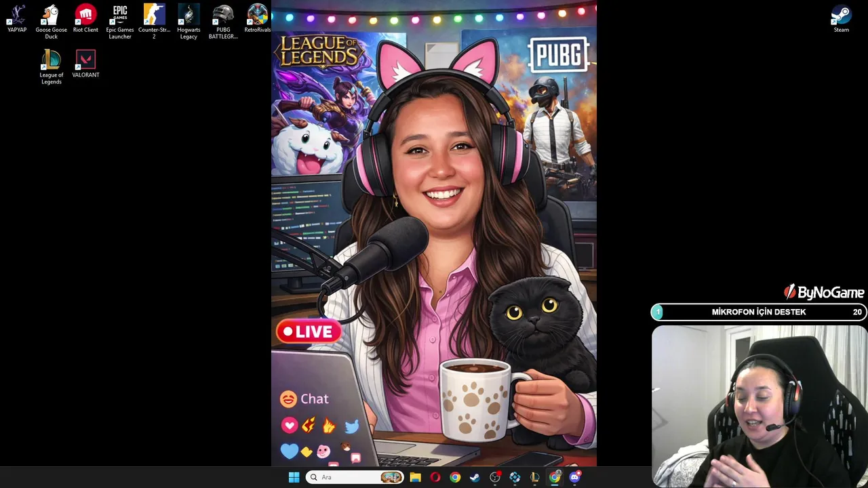This screenshot has height=488, width=868.
Task: Open Discord from the taskbar
Action: 574,477
